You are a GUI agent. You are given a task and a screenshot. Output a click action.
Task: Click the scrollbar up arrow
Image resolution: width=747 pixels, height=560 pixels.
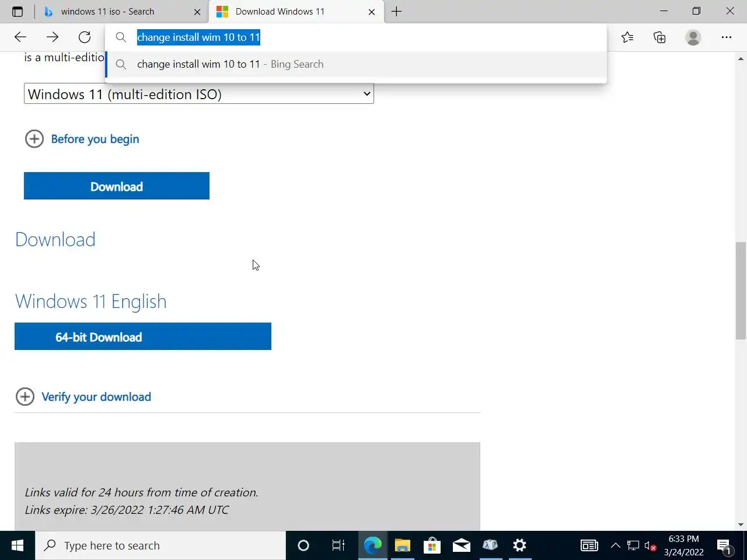coord(741,58)
